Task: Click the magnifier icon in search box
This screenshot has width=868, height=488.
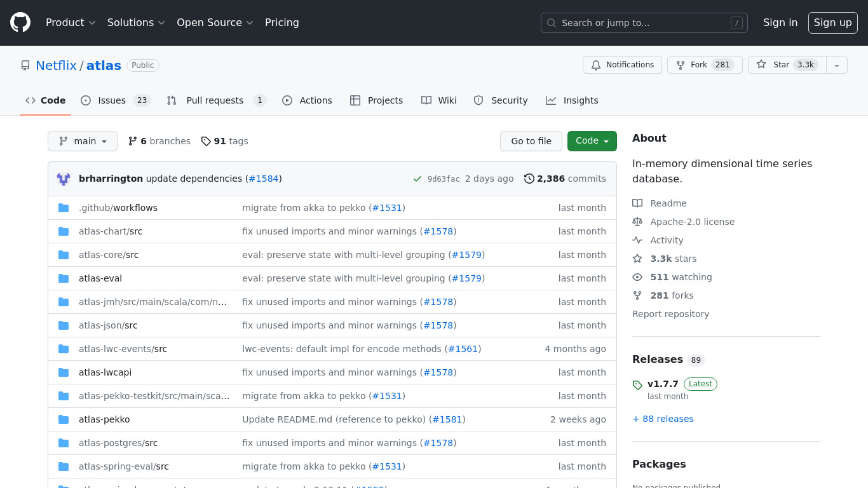Action: pos(552,23)
